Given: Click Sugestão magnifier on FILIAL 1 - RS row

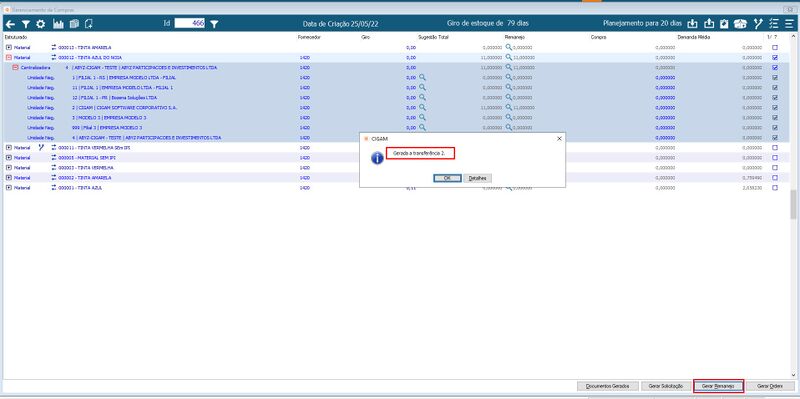Looking at the screenshot, I should 422,77.
